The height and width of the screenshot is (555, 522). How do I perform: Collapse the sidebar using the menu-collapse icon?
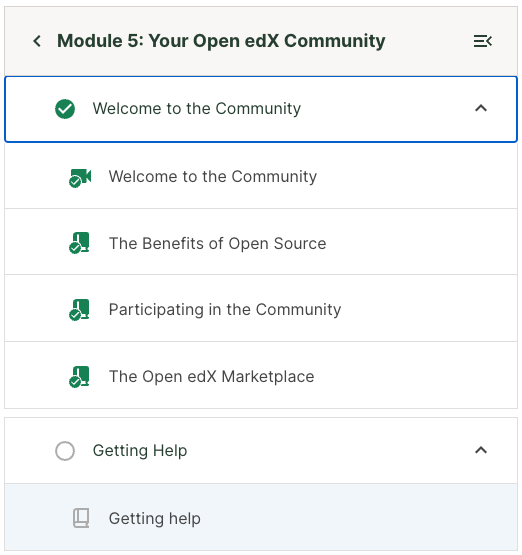(x=483, y=41)
